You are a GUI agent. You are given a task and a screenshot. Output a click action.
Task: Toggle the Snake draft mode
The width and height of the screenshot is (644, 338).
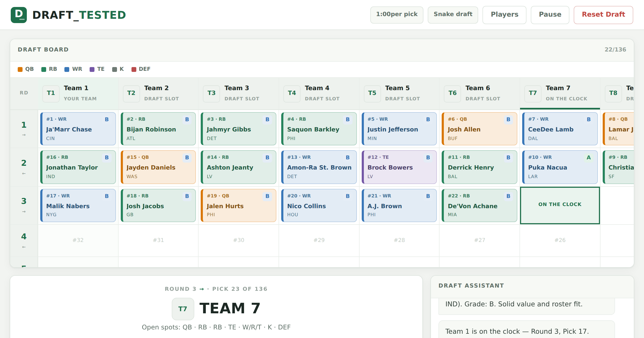point(453,15)
